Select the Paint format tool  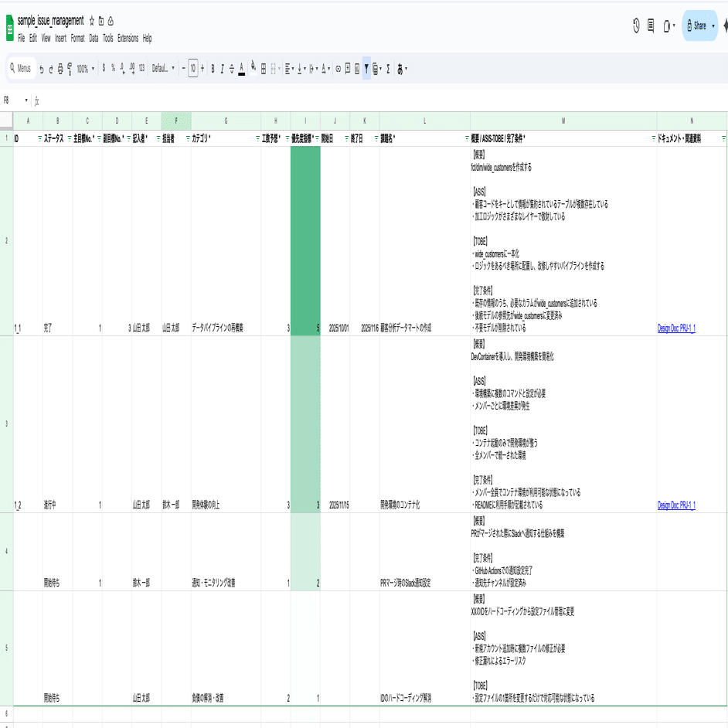(70, 69)
